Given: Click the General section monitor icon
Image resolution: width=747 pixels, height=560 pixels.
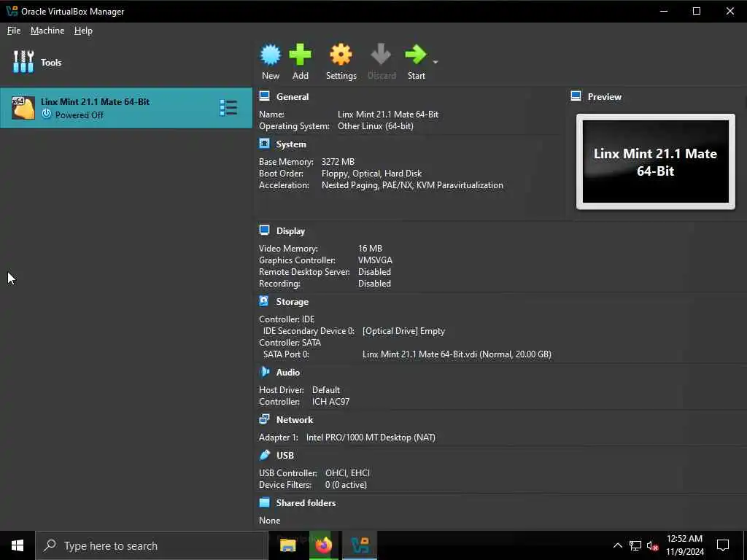Looking at the screenshot, I should pyautogui.click(x=264, y=96).
